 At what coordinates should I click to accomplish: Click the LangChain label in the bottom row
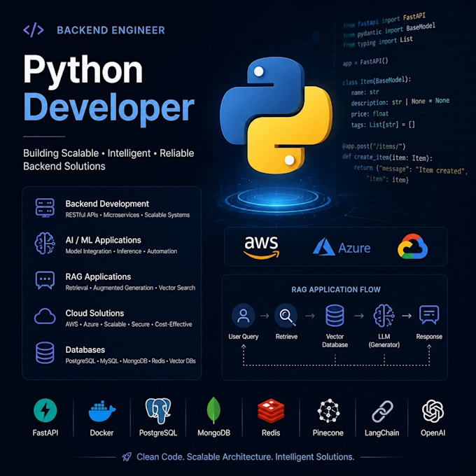pos(382,433)
